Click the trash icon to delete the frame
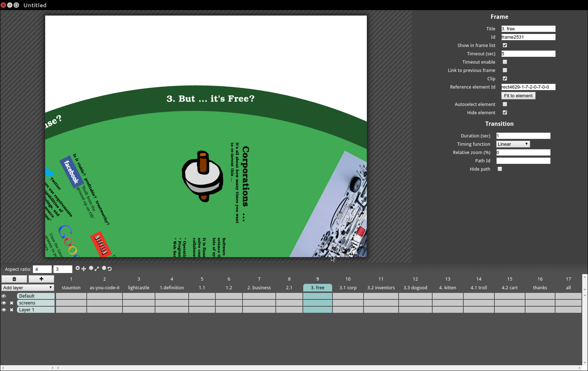The height and width of the screenshot is (371, 588). [x=14, y=279]
